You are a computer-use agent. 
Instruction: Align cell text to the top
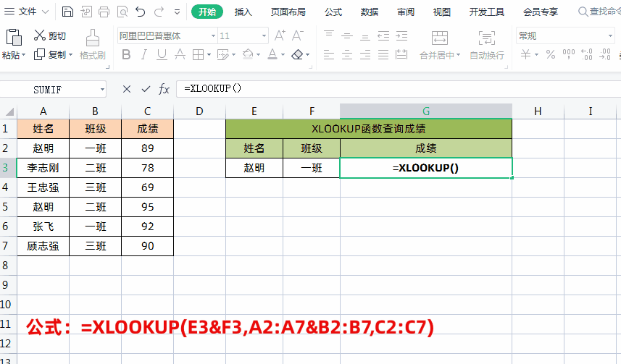(x=329, y=35)
